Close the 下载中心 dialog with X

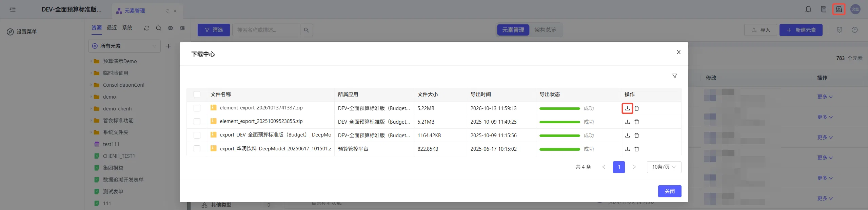(678, 52)
